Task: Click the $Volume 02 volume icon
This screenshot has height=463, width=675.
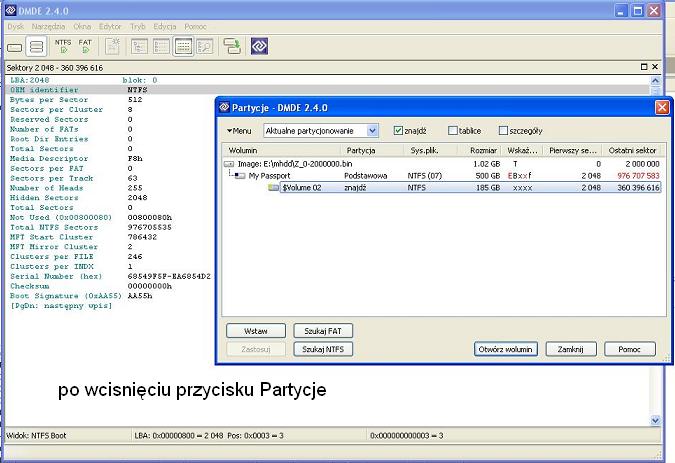Action: click(x=273, y=188)
